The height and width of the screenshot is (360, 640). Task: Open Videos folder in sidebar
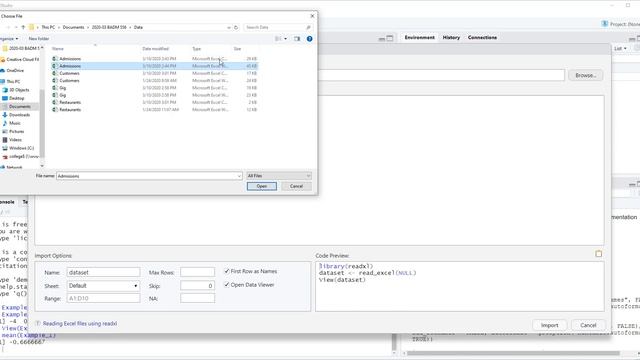coord(15,140)
